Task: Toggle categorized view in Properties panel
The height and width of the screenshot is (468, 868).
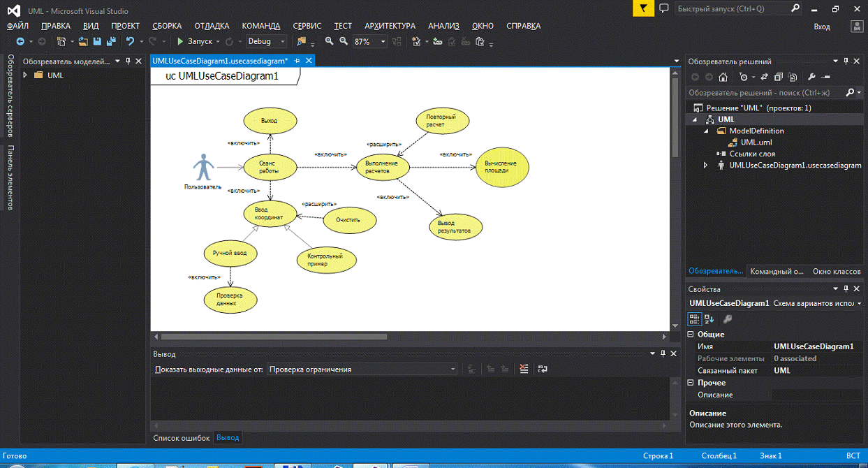Action: coord(694,319)
